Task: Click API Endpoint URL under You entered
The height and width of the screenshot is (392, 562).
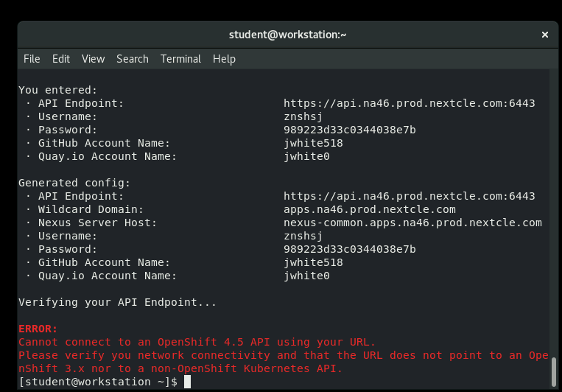Action: 409,103
